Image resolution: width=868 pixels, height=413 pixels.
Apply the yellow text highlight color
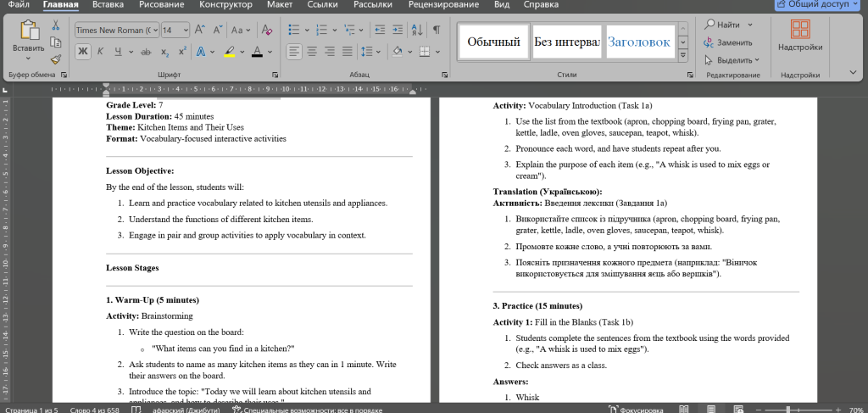click(x=229, y=51)
